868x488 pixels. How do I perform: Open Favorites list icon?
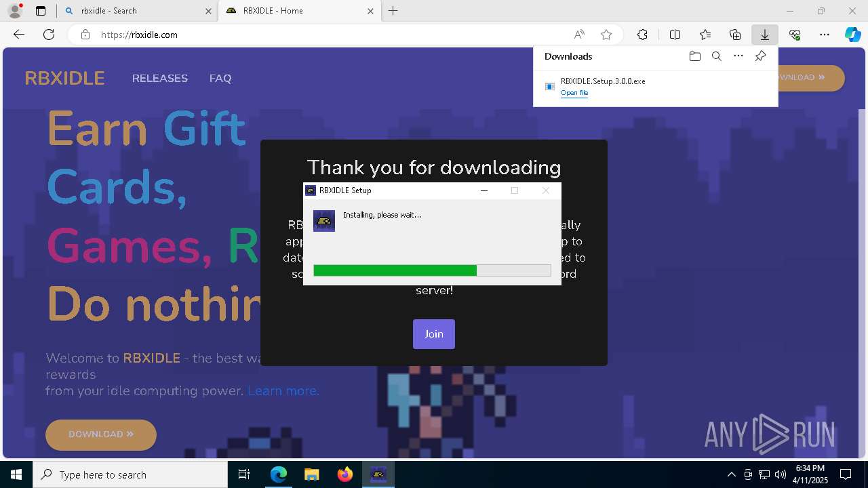tap(705, 35)
